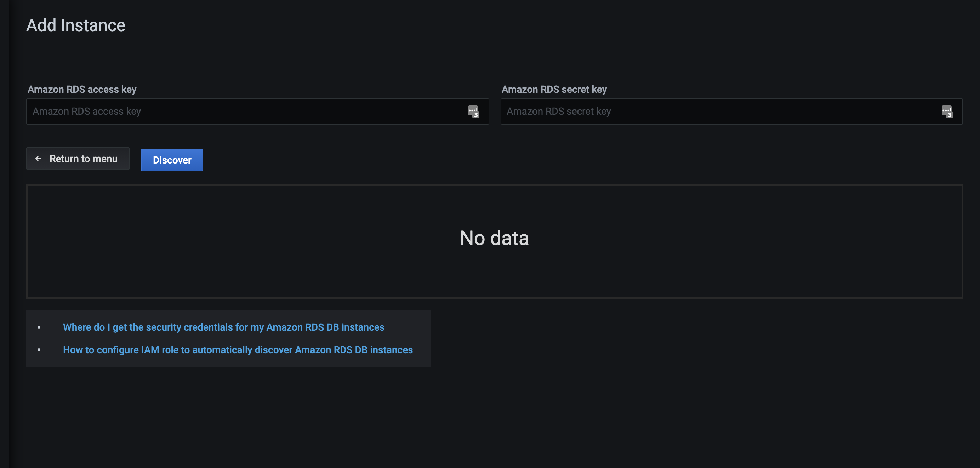This screenshot has height=468, width=980.
Task: Click the bullet before the security credentials link
Action: pos(39,327)
